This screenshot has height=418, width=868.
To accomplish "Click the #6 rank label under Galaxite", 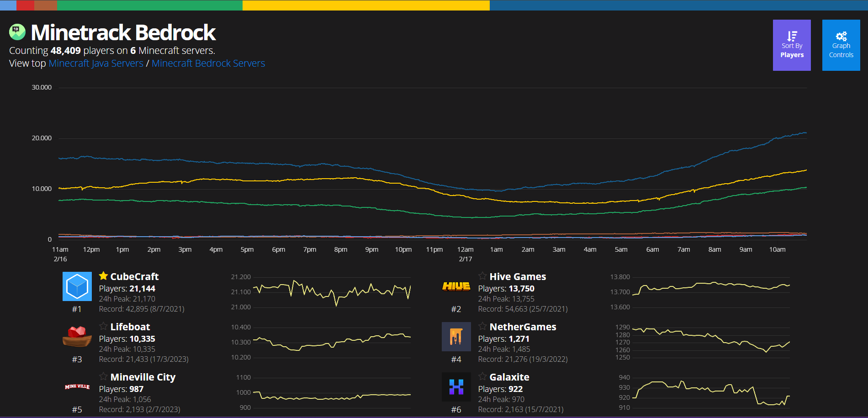I will click(x=456, y=410).
